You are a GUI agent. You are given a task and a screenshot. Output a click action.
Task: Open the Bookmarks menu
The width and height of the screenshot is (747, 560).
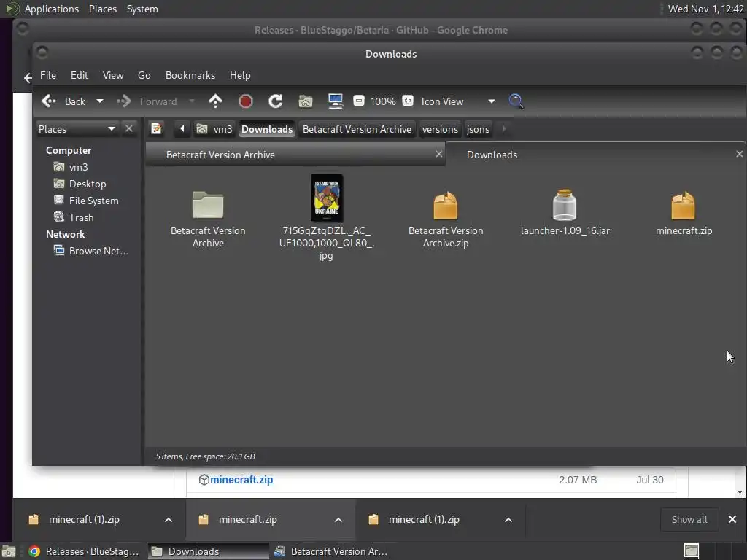coord(190,75)
